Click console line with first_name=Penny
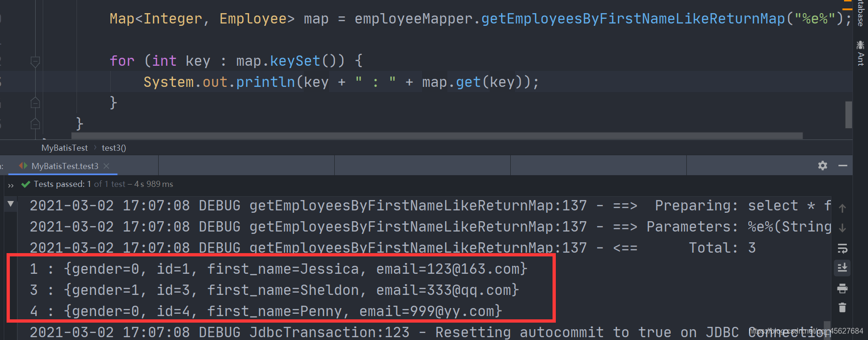 point(266,311)
